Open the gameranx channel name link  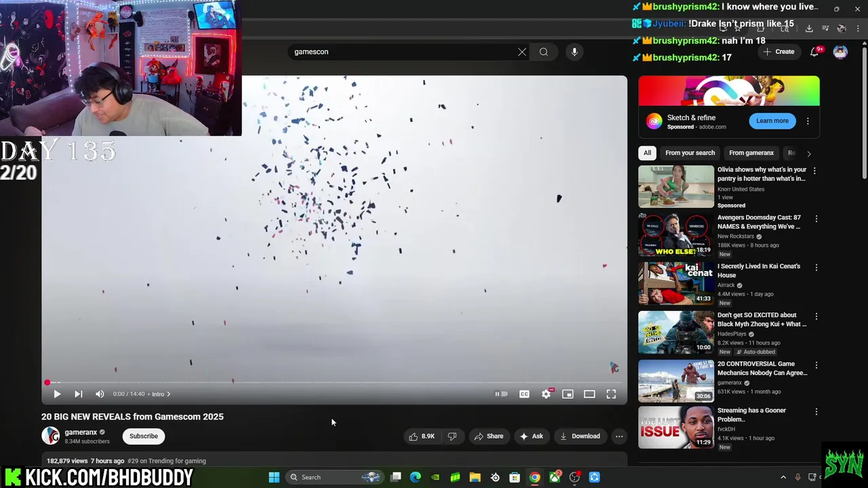(x=81, y=432)
